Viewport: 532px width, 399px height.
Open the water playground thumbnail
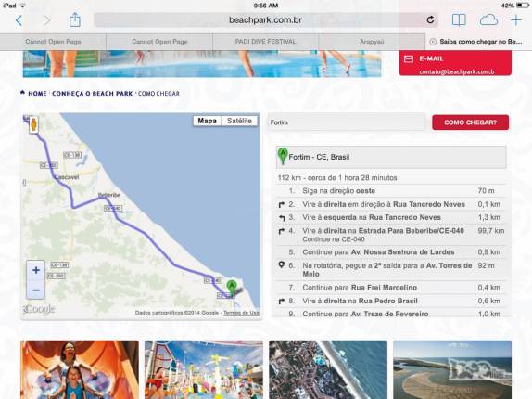coord(204,369)
